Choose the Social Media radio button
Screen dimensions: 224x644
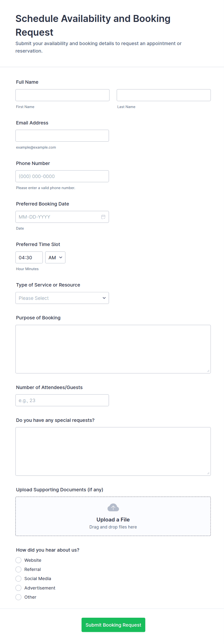click(x=19, y=578)
